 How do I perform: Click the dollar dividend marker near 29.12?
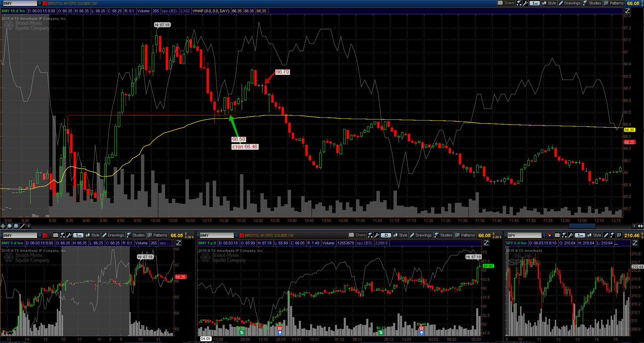(x=381, y=332)
